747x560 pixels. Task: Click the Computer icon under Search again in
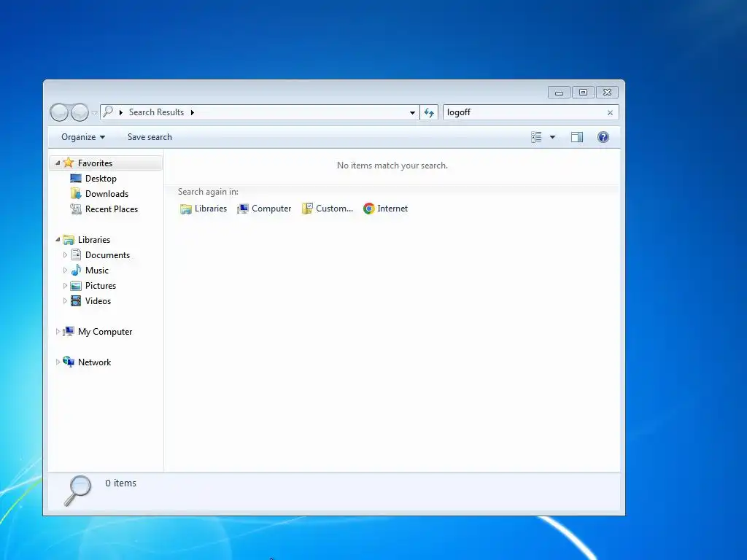(x=243, y=209)
